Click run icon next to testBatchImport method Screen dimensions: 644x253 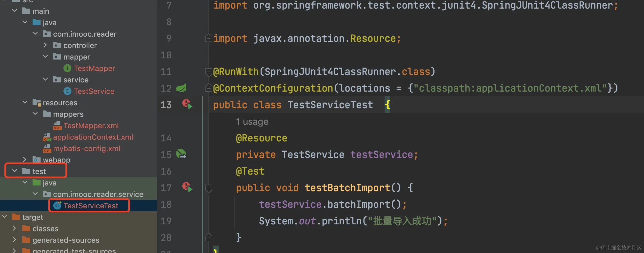pos(187,187)
